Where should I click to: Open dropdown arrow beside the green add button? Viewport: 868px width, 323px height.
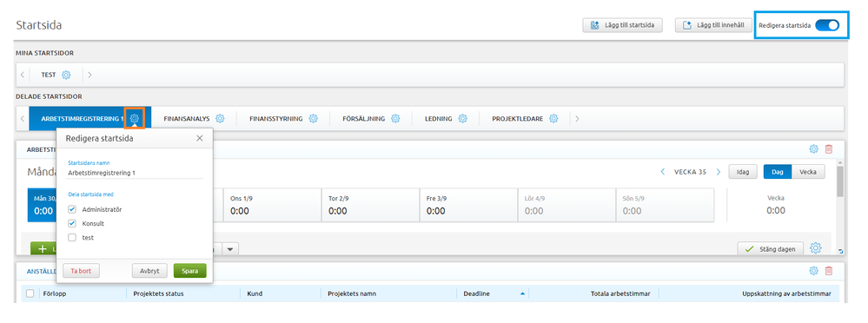[231, 249]
